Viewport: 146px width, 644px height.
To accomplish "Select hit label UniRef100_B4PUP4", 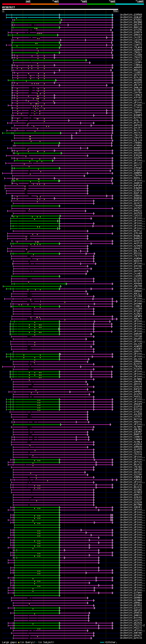I will (x=131, y=186).
